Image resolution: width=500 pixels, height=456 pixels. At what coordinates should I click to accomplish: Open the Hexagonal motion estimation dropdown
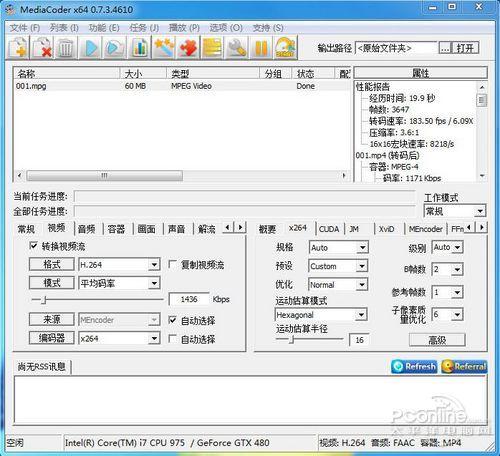pyautogui.click(x=361, y=314)
